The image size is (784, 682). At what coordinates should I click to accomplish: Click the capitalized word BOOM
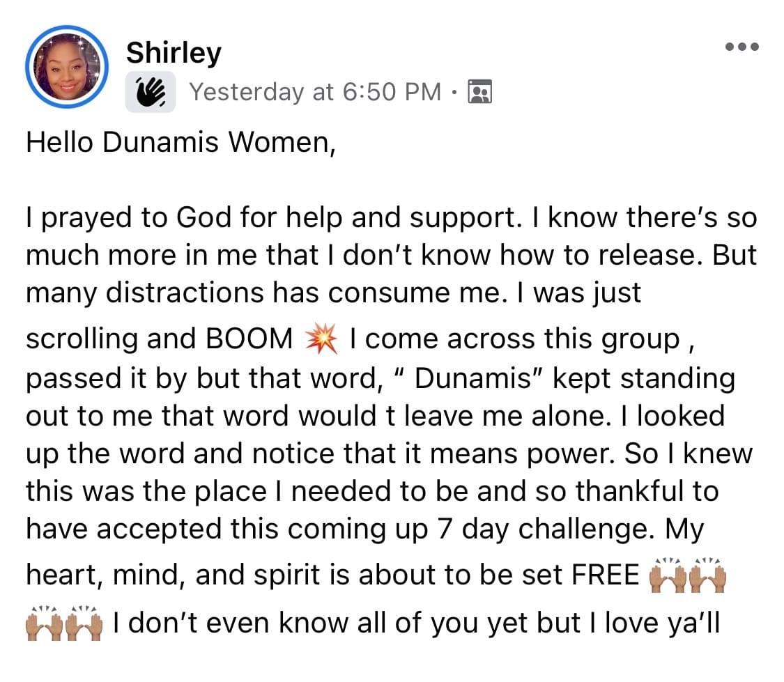point(249,339)
